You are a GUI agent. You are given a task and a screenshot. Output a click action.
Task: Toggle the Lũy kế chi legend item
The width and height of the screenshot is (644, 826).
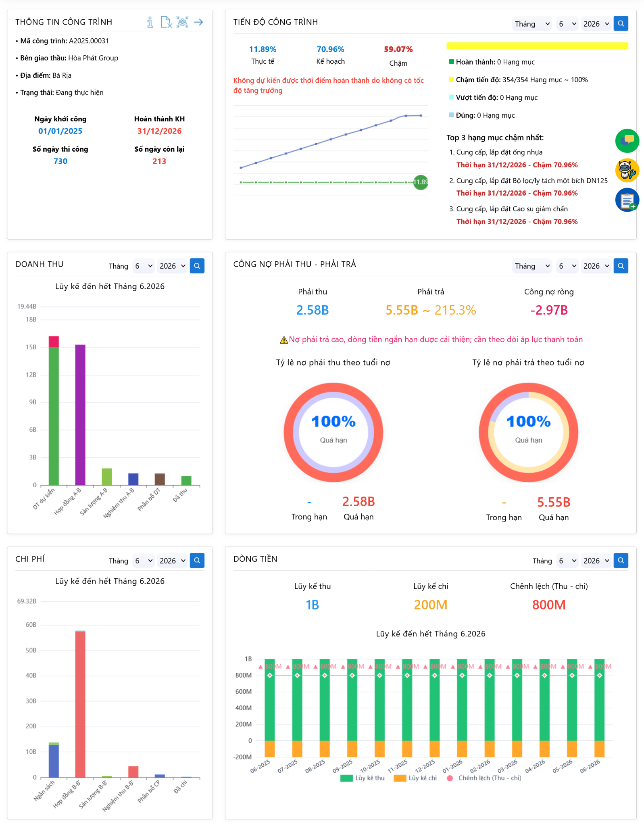tap(415, 778)
